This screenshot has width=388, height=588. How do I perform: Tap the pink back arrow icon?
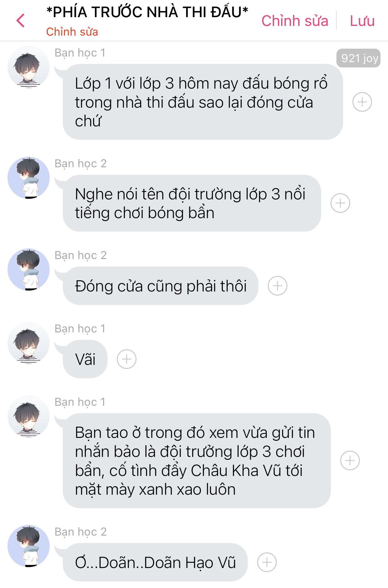pos(21,21)
